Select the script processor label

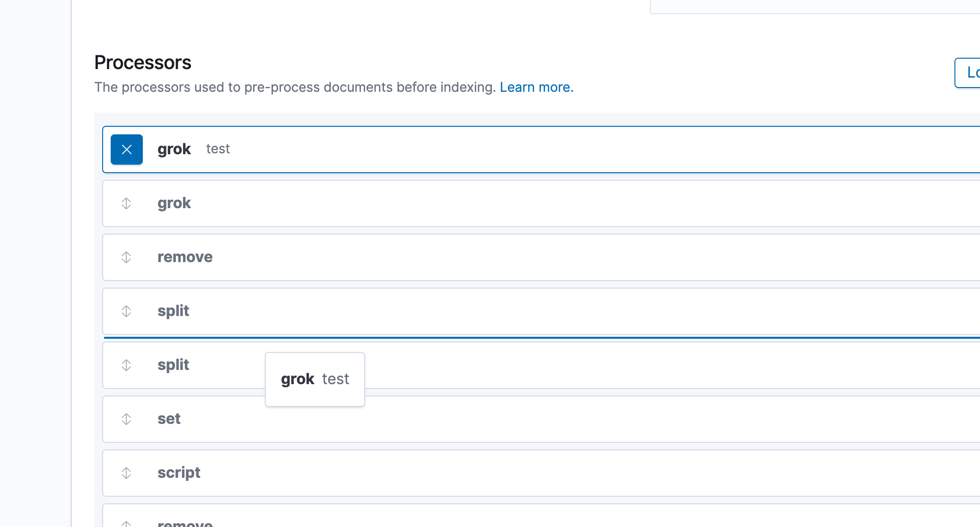(179, 473)
